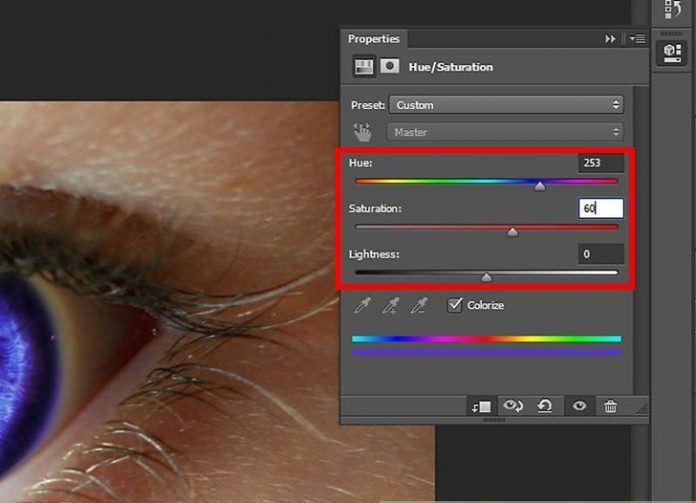696x503 pixels.
Task: Choose the add-to-sample eyedropper
Action: coord(393,305)
